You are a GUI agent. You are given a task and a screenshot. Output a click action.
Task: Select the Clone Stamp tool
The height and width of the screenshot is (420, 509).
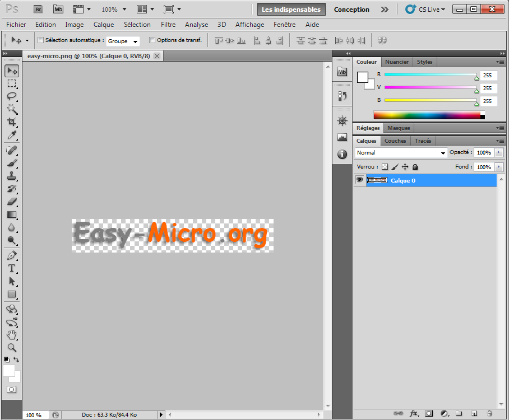click(12, 176)
